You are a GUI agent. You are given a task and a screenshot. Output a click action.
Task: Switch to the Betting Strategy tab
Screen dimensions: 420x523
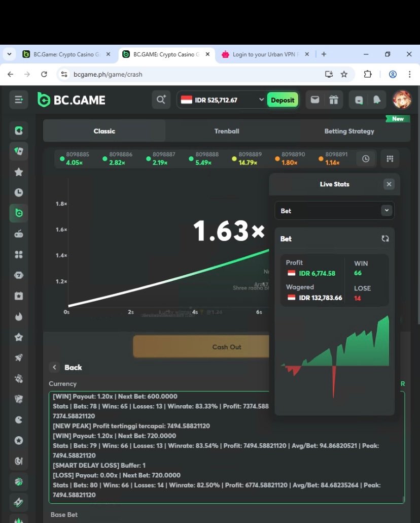coord(349,131)
